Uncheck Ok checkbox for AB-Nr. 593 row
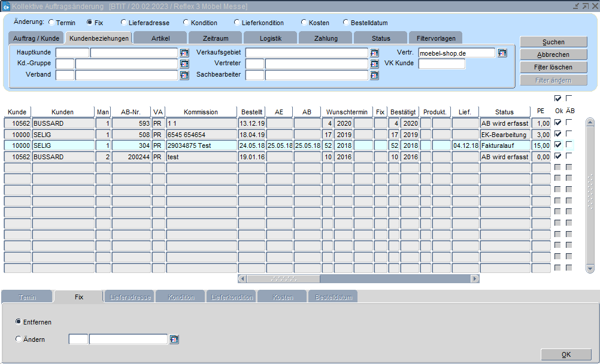This screenshot has width=600, height=364. point(558,123)
